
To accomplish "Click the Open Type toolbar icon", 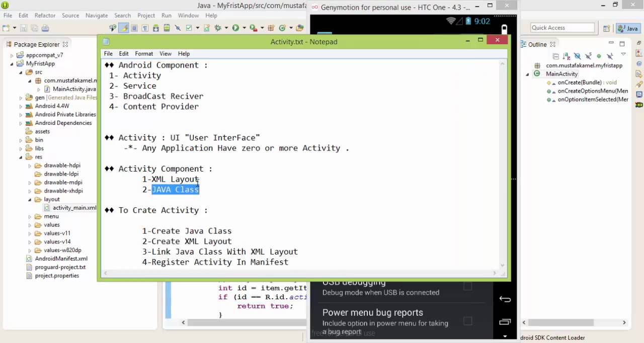I will [x=299, y=28].
